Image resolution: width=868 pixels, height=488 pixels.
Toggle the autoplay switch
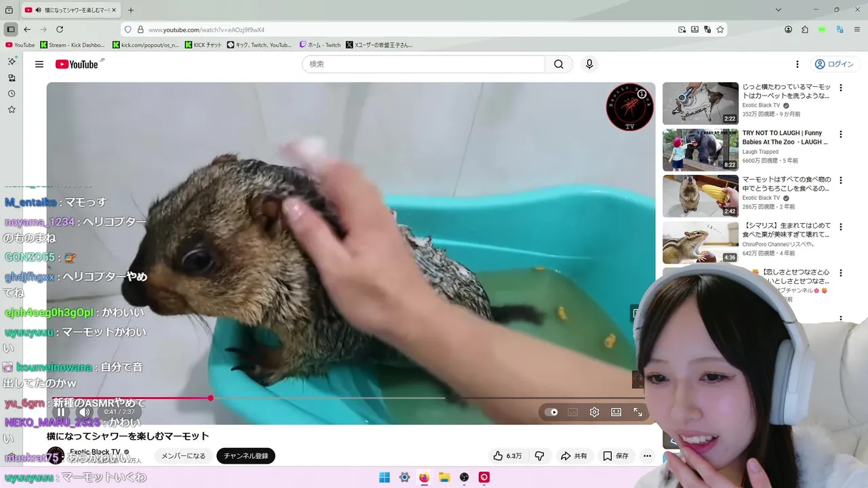tap(551, 412)
